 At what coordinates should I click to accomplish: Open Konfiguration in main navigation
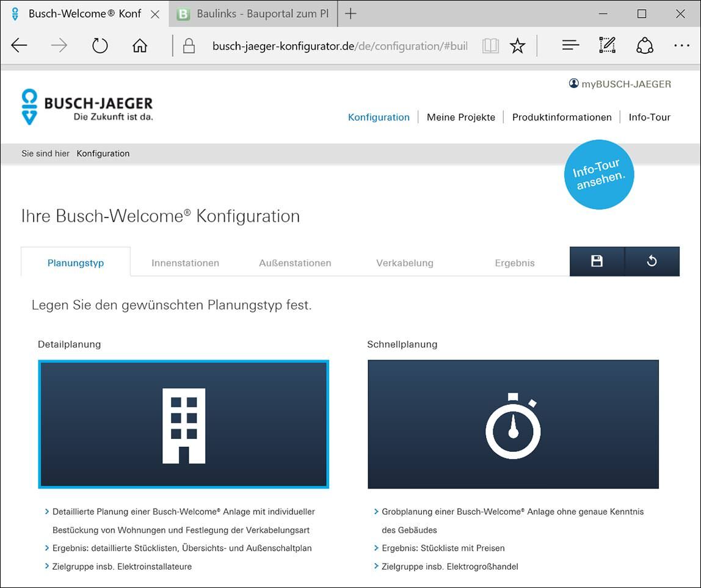click(379, 117)
